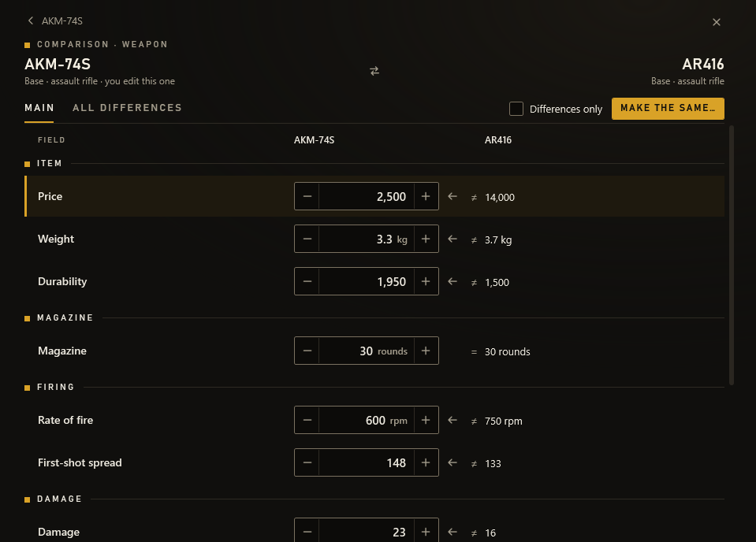Copy AR416 First-shot spread using the left arrow
756x542 pixels.
click(452, 462)
